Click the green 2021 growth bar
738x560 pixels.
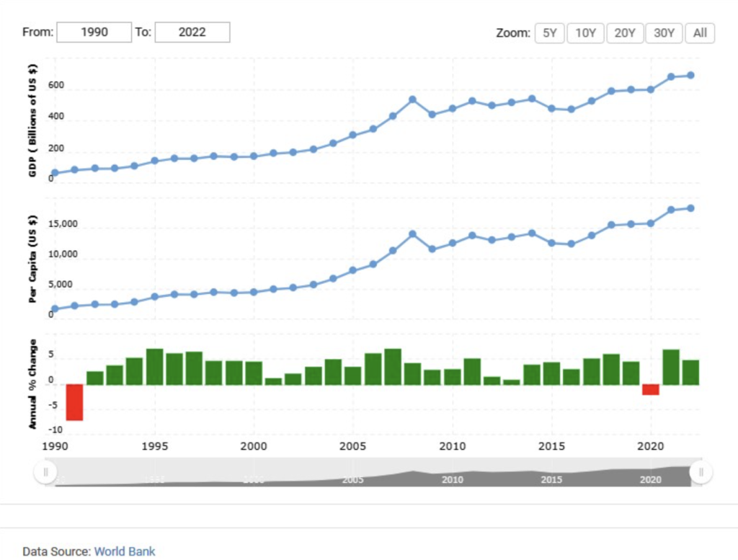(670, 367)
